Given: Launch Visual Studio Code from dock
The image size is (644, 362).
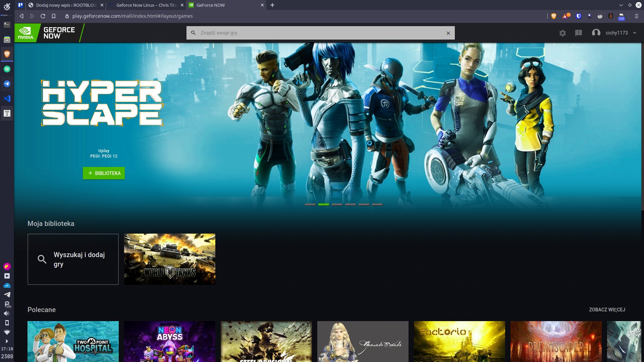Looking at the screenshot, I should (7, 99).
